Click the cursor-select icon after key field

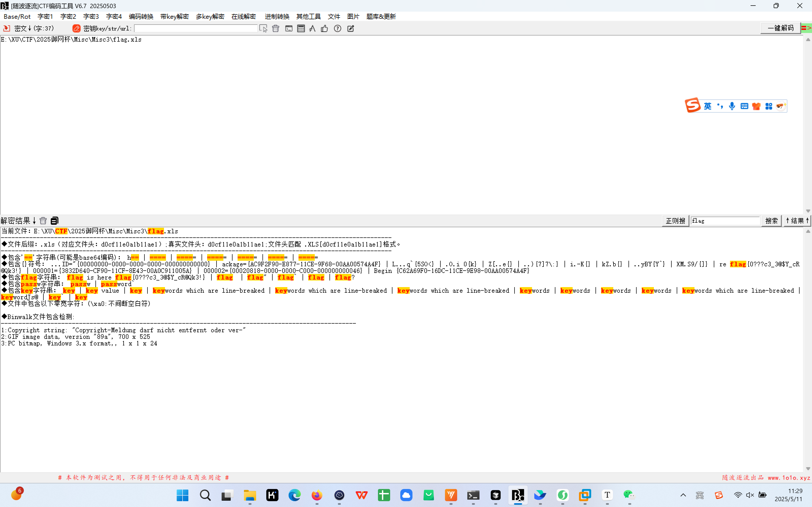pos(263,28)
